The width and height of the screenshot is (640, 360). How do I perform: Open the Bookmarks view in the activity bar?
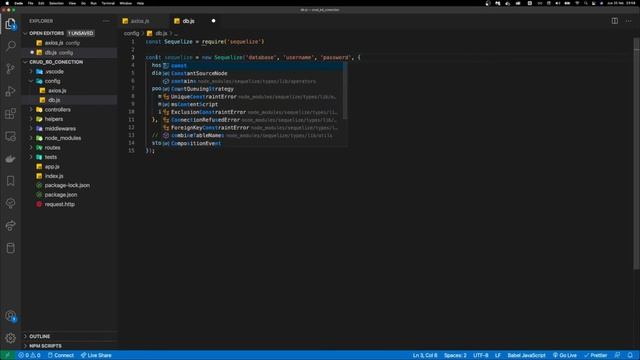tap(11, 181)
